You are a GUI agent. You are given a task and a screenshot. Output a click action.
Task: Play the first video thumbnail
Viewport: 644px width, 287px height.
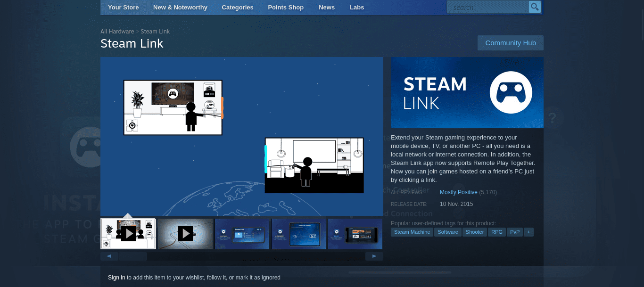[128, 234]
